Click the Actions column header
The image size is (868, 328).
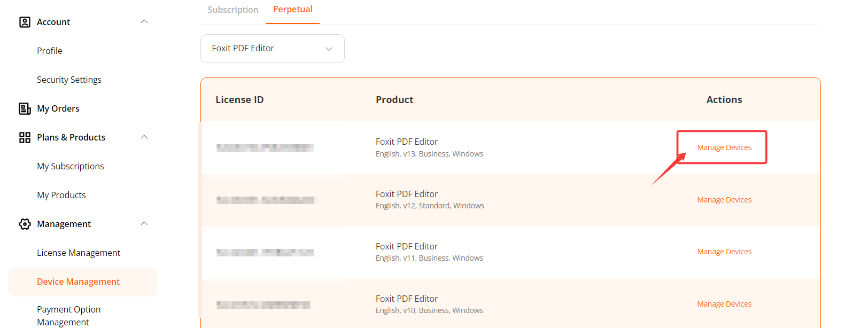point(724,100)
